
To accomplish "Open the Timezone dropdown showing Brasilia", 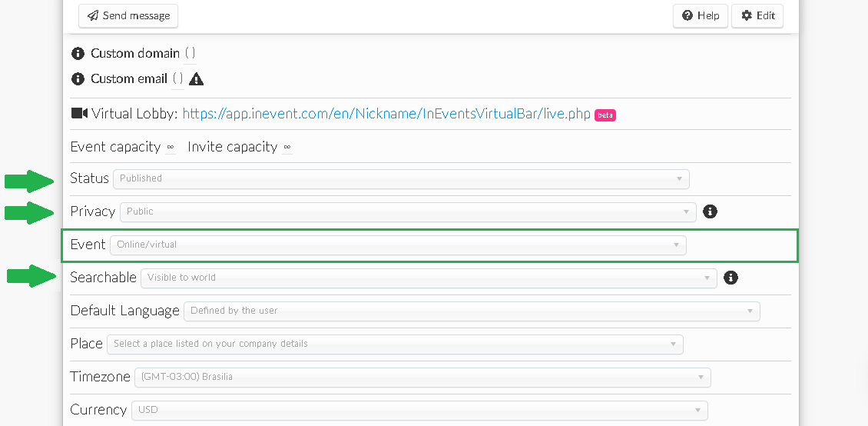I will 422,378.
